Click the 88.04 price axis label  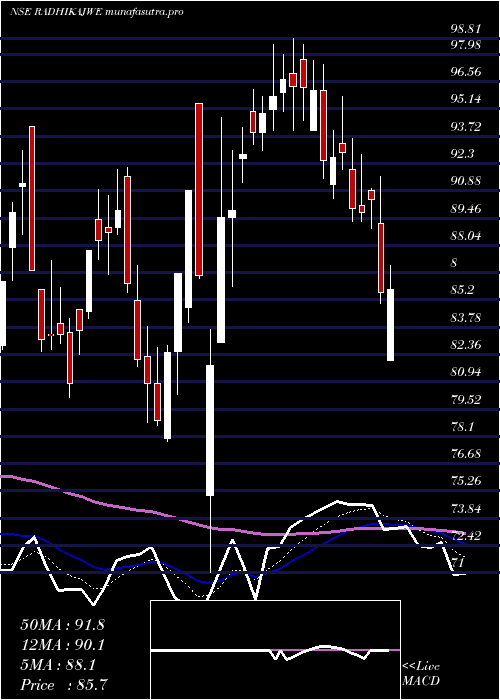466,236
